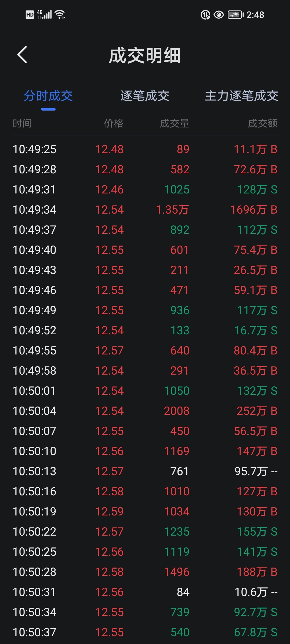This screenshot has height=644, width=290.
Task: Tap the battery charging icon
Action: [x=235, y=15]
